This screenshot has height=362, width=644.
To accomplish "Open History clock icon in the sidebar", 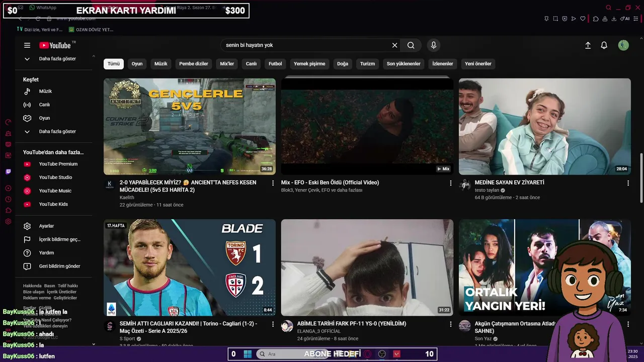I will click(8, 199).
